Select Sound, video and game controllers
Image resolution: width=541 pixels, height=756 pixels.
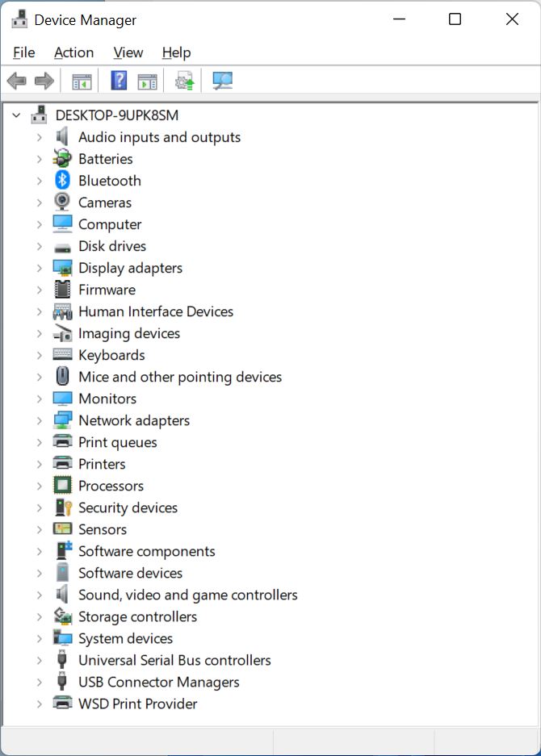[x=187, y=595]
